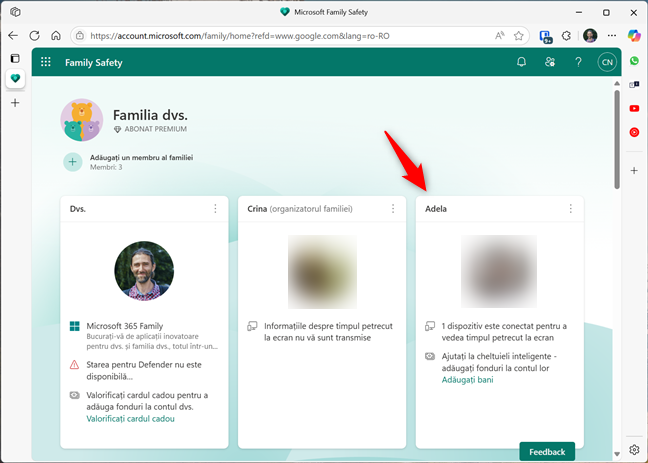Click your profile photo in the Dvs. card

point(144,271)
